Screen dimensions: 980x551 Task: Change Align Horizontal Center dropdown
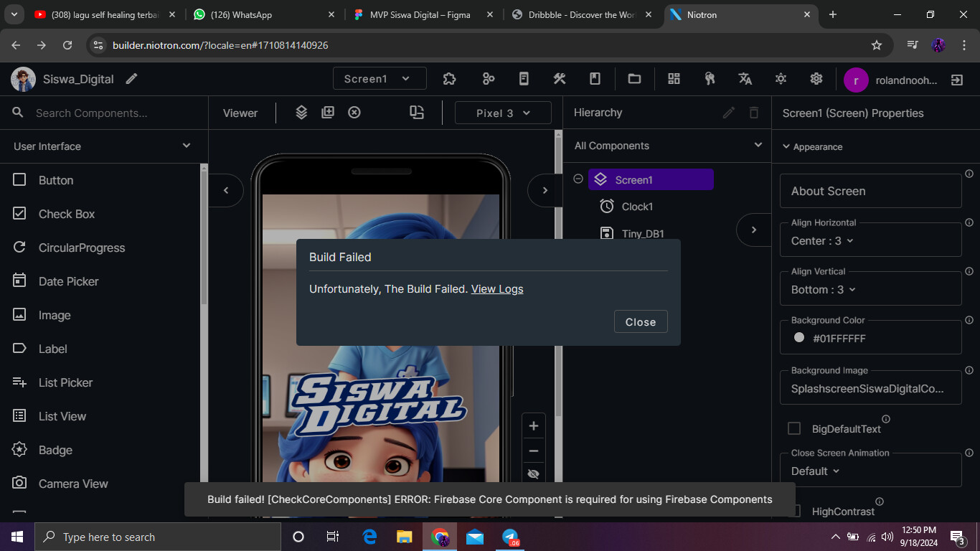coord(870,240)
